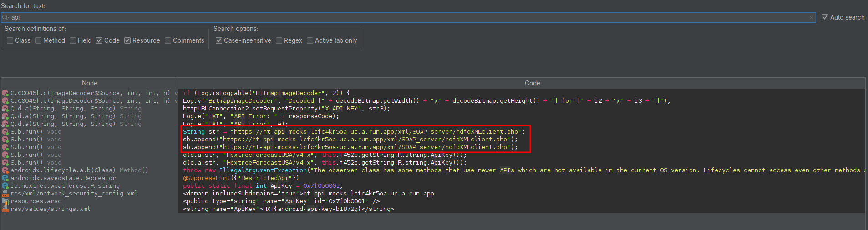Image resolution: width=868 pixels, height=230 pixels.
Task: Click the method icon beside androidx.lifecycle.a.b(Class)
Action: [5, 170]
